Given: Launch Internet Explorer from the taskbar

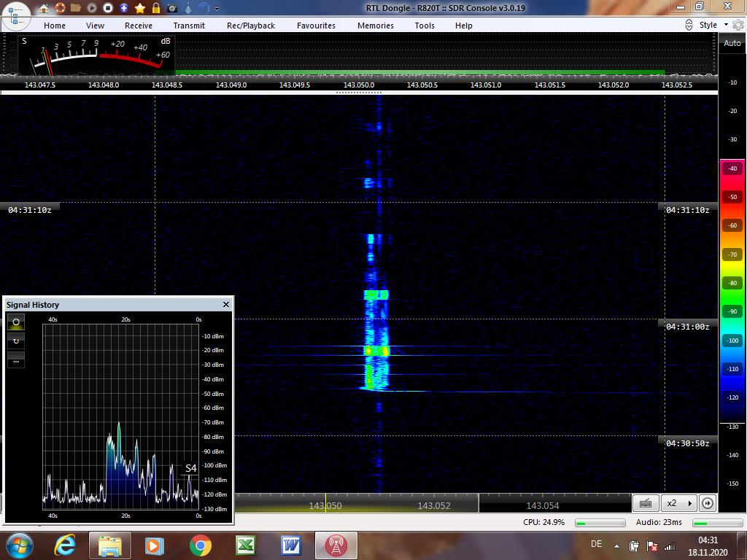Looking at the screenshot, I should [65, 545].
